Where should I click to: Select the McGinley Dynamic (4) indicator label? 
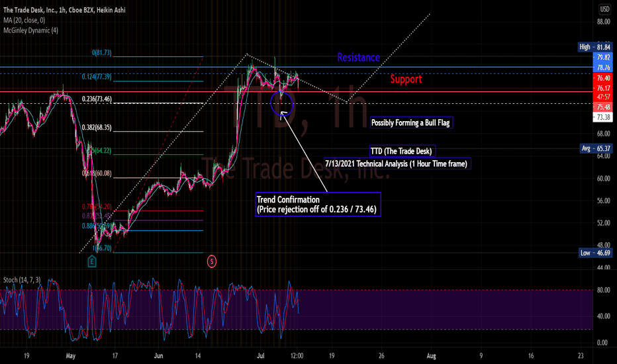pyautogui.click(x=30, y=30)
